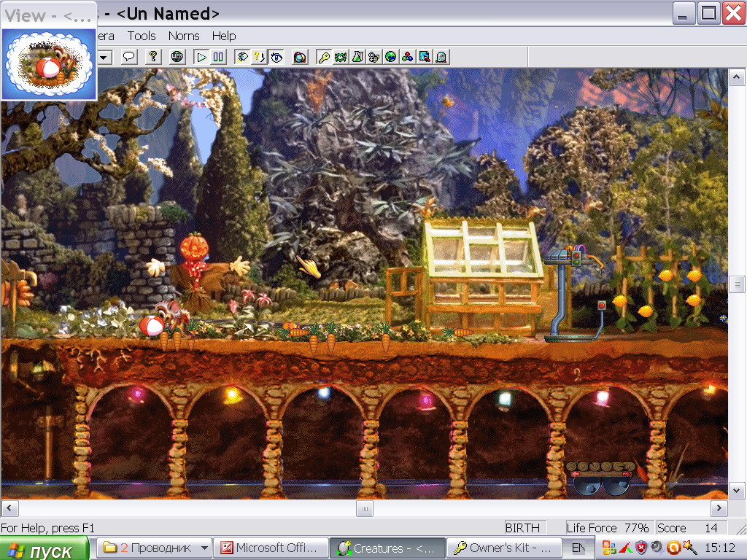Screen dimensions: 747x560
Task: Click the BIRTH status bar field
Action: tap(525, 528)
